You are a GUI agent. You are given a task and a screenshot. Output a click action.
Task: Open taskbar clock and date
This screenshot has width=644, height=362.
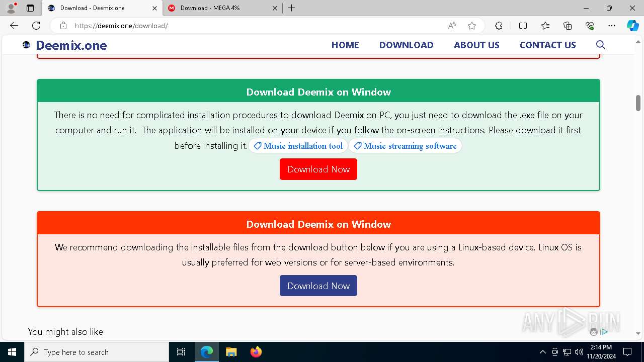click(x=601, y=352)
